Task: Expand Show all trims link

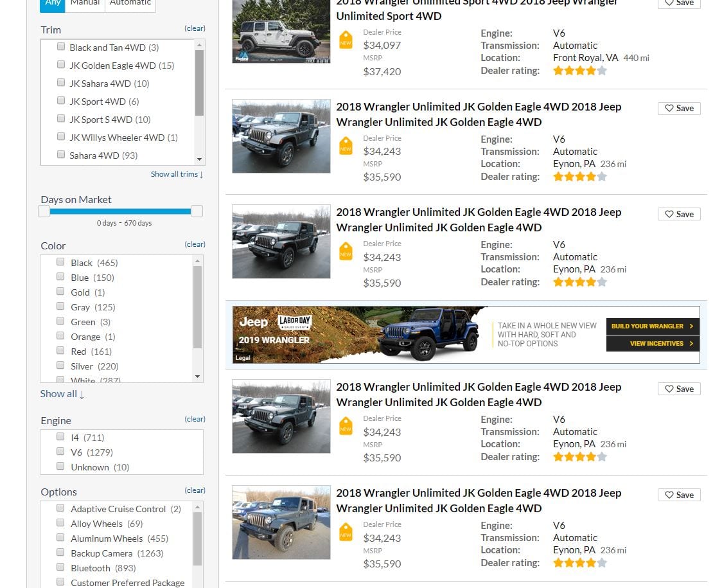Action: [x=177, y=174]
